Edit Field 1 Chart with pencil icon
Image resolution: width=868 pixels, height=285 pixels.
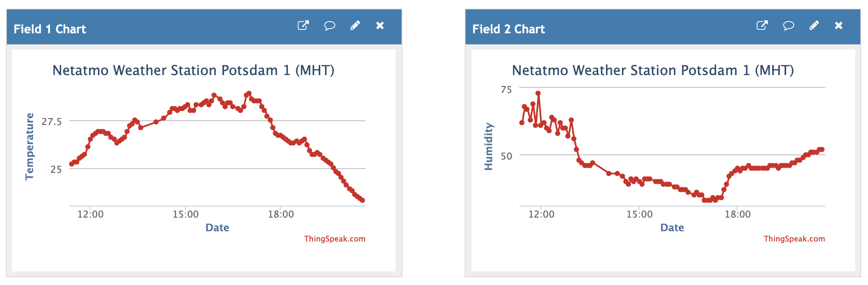click(x=355, y=26)
